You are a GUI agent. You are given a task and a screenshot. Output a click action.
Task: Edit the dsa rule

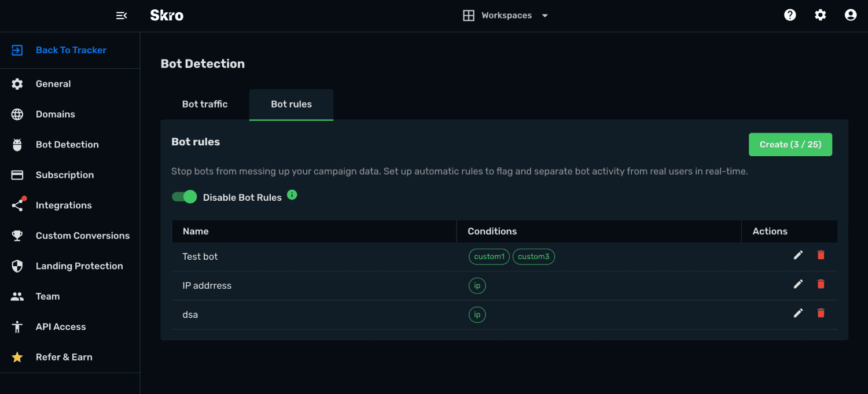pyautogui.click(x=798, y=313)
